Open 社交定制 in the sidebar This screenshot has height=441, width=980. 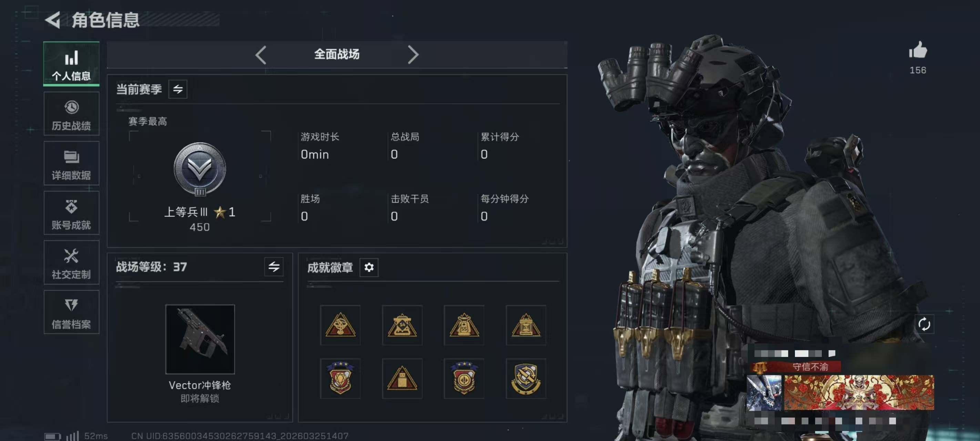point(72,263)
